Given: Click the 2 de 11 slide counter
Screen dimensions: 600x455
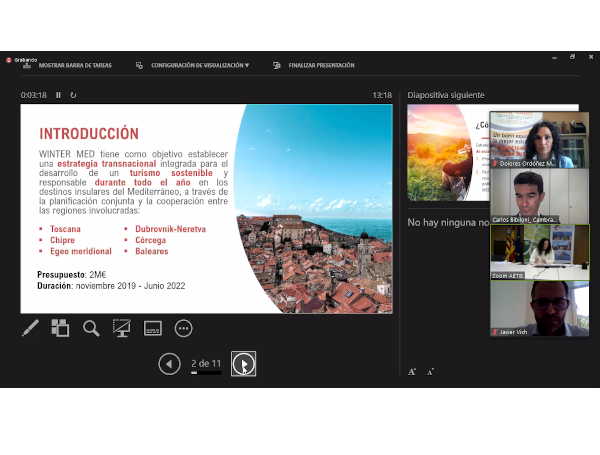Looking at the screenshot, I should (x=206, y=363).
